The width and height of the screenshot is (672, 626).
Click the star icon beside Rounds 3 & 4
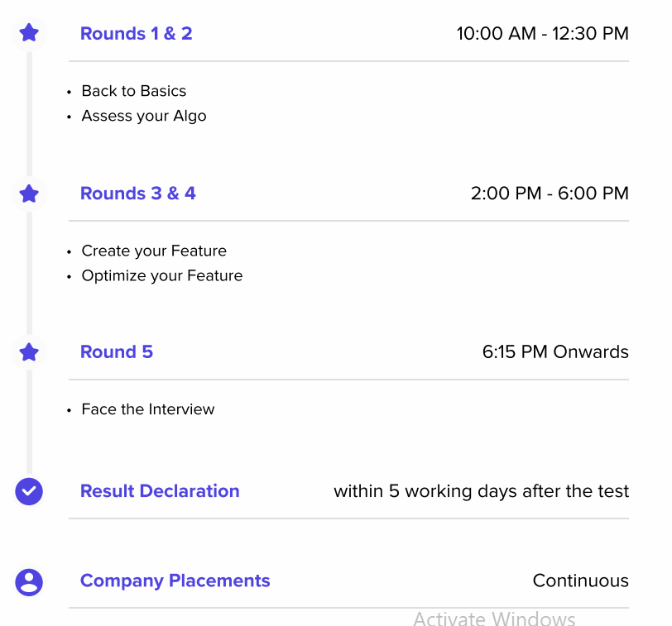[x=29, y=194]
